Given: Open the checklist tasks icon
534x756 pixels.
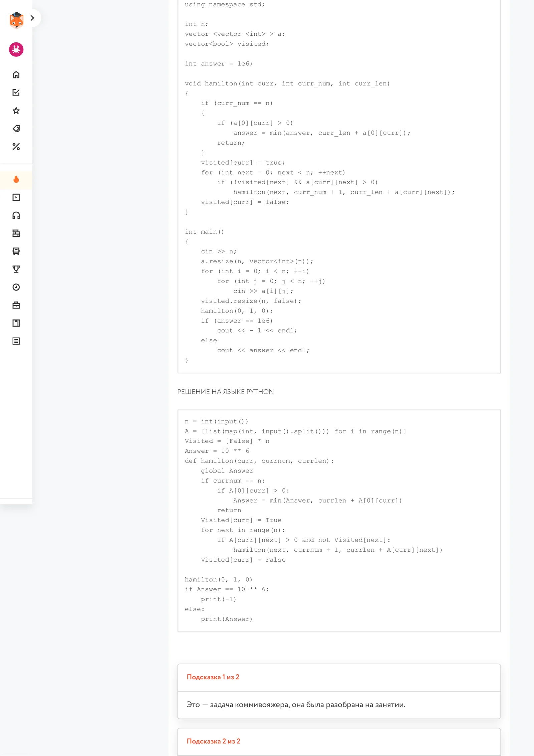Looking at the screenshot, I should [16, 92].
